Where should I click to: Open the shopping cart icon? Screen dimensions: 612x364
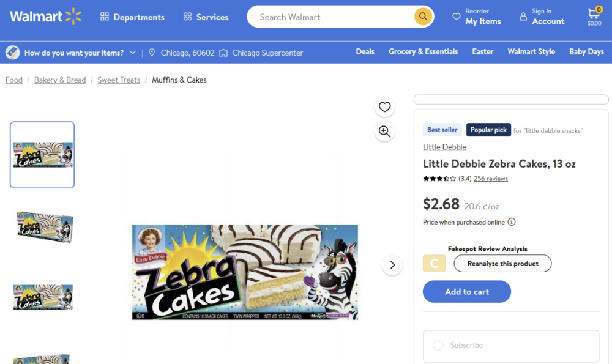click(594, 15)
